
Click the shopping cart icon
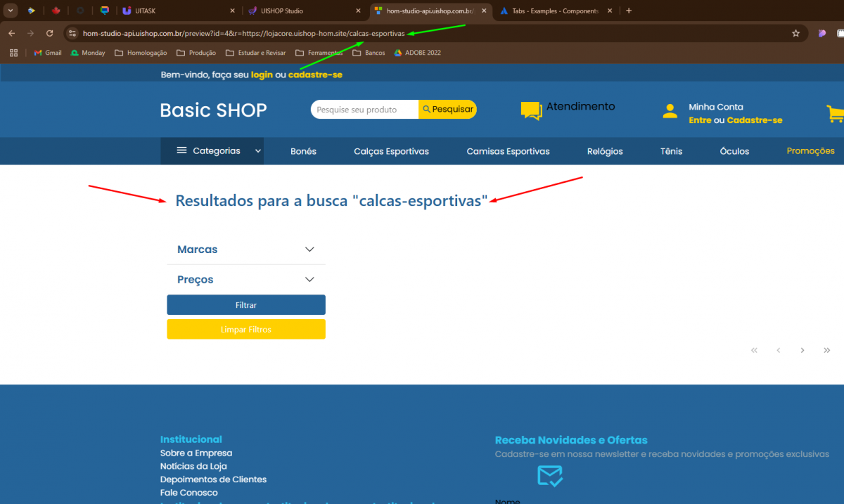click(x=835, y=113)
